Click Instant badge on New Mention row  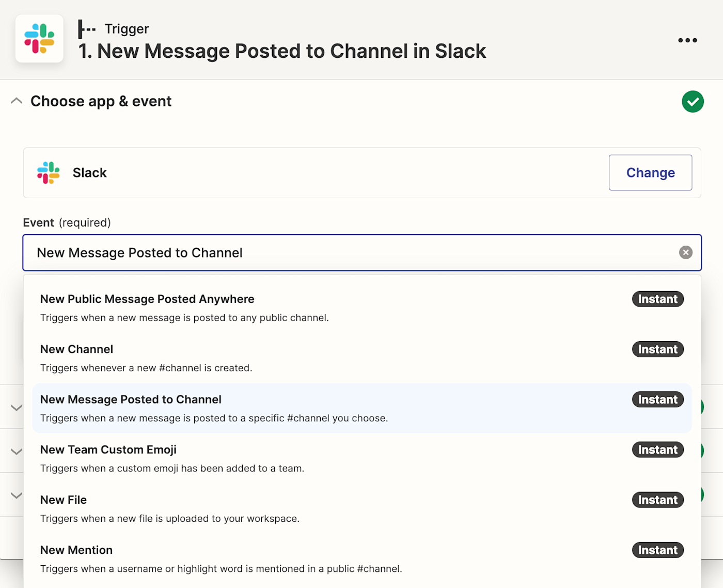point(658,550)
